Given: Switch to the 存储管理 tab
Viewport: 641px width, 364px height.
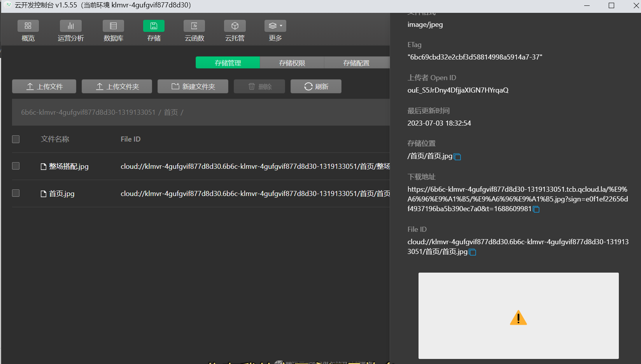Looking at the screenshot, I should click(228, 63).
